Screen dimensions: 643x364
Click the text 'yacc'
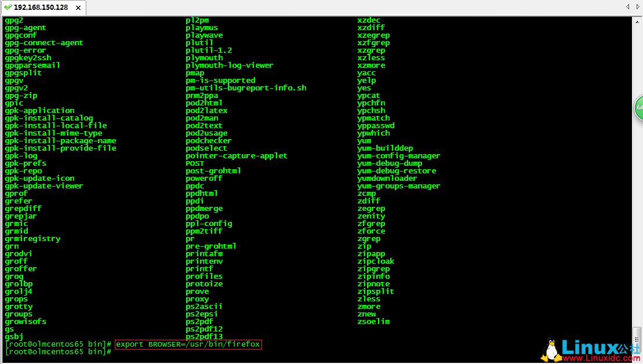pyautogui.click(x=366, y=73)
